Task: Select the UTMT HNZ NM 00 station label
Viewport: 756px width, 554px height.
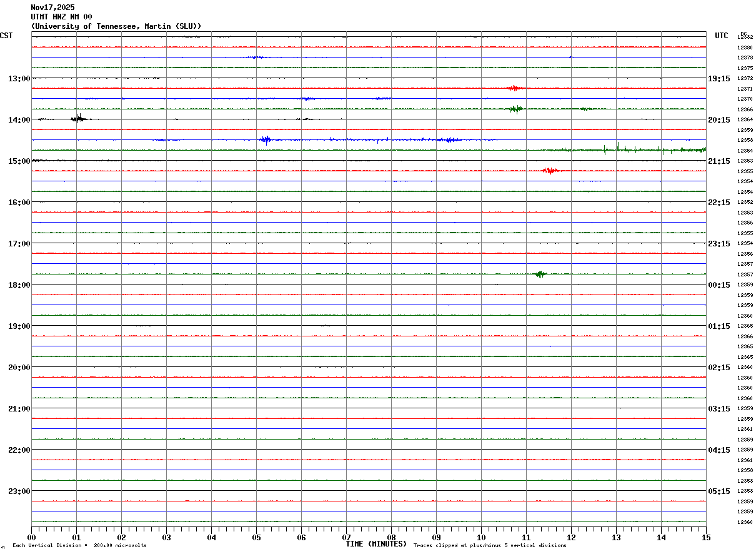Action: (61, 17)
